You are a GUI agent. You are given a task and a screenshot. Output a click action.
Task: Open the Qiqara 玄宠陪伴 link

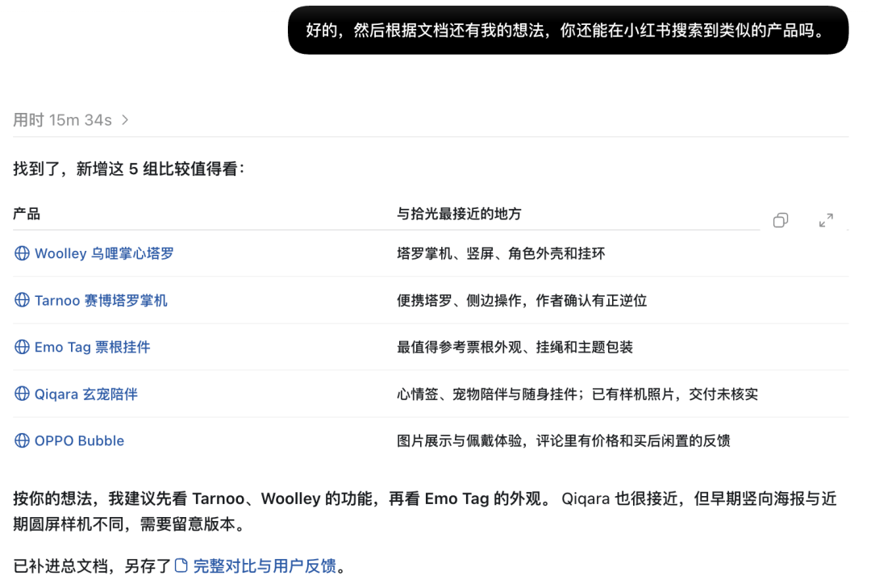tap(86, 394)
